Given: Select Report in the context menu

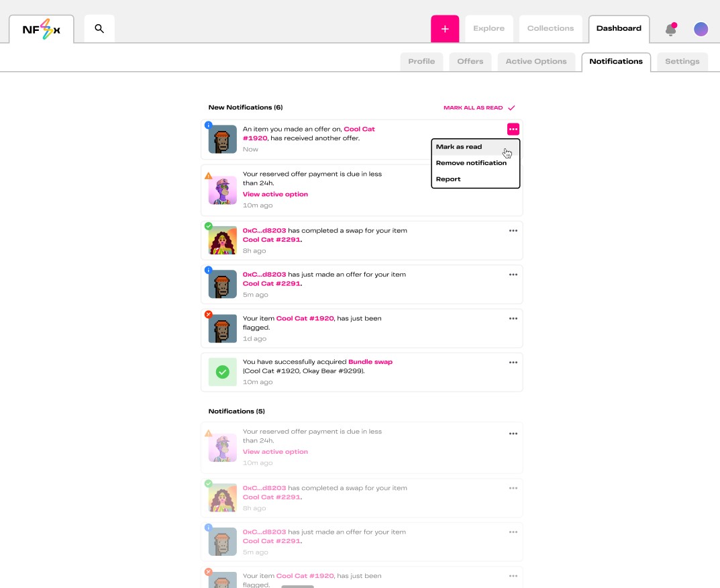Looking at the screenshot, I should coord(448,179).
